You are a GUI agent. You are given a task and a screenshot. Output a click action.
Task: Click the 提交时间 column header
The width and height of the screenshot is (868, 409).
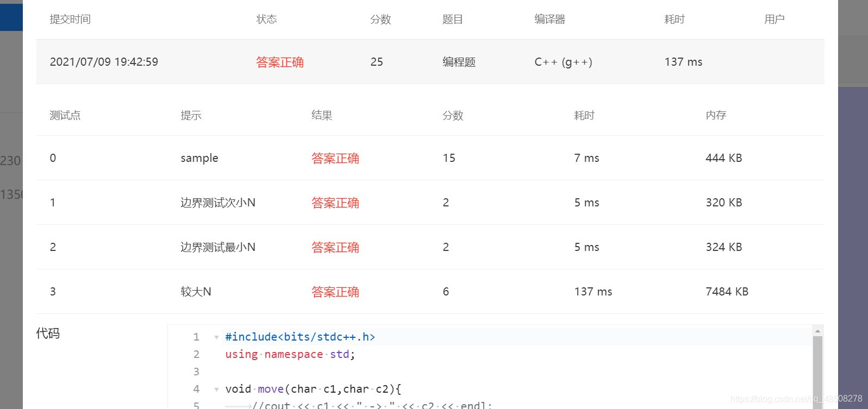click(x=70, y=20)
